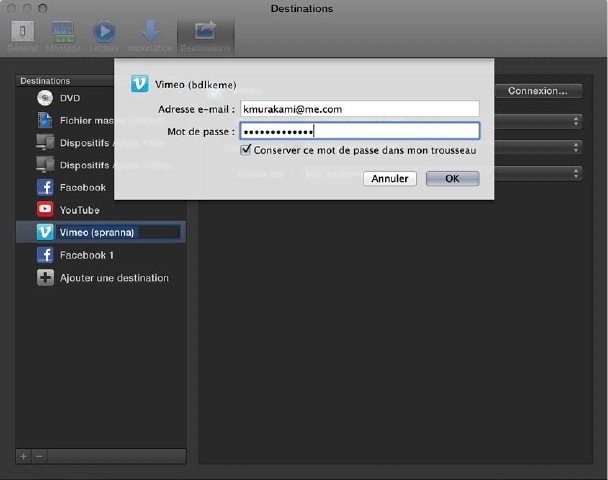The image size is (608, 480).
Task: Untick Conserver ce mot de passe checkbox
Action: [246, 150]
